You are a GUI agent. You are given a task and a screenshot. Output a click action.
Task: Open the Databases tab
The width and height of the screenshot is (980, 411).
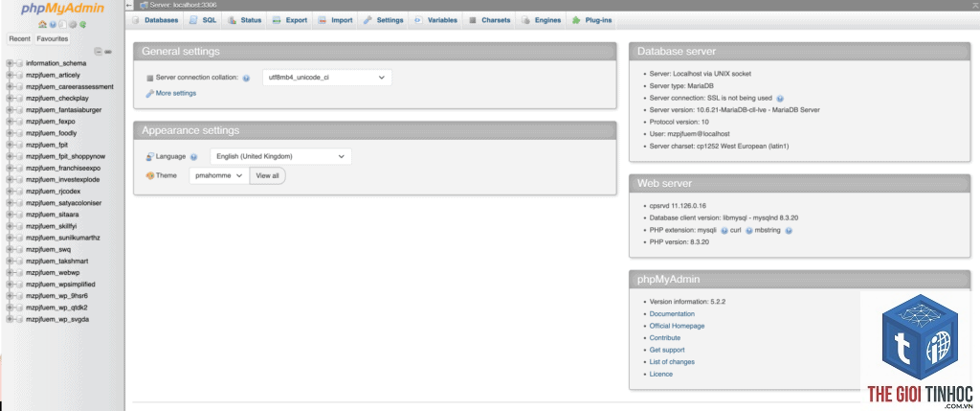[x=156, y=20]
